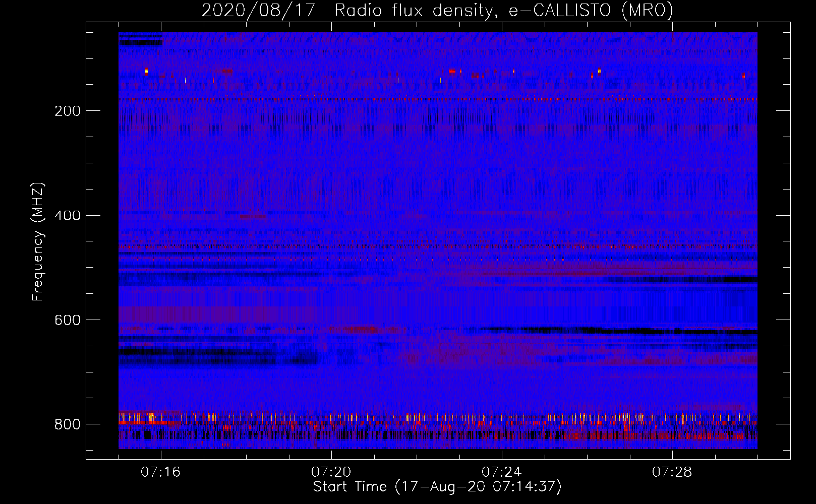Click the 800 frequency tick label
Image resolution: width=816 pixels, height=504 pixels.
(x=68, y=424)
